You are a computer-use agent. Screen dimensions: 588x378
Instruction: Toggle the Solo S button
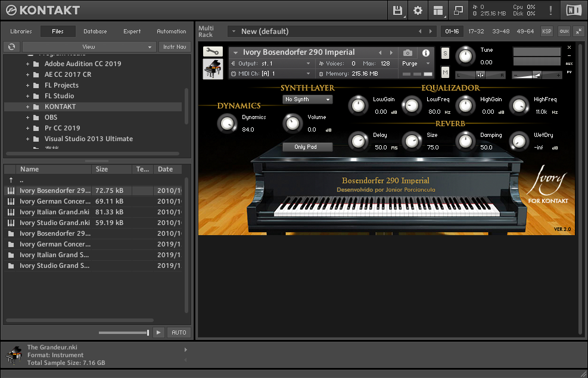[x=445, y=54]
